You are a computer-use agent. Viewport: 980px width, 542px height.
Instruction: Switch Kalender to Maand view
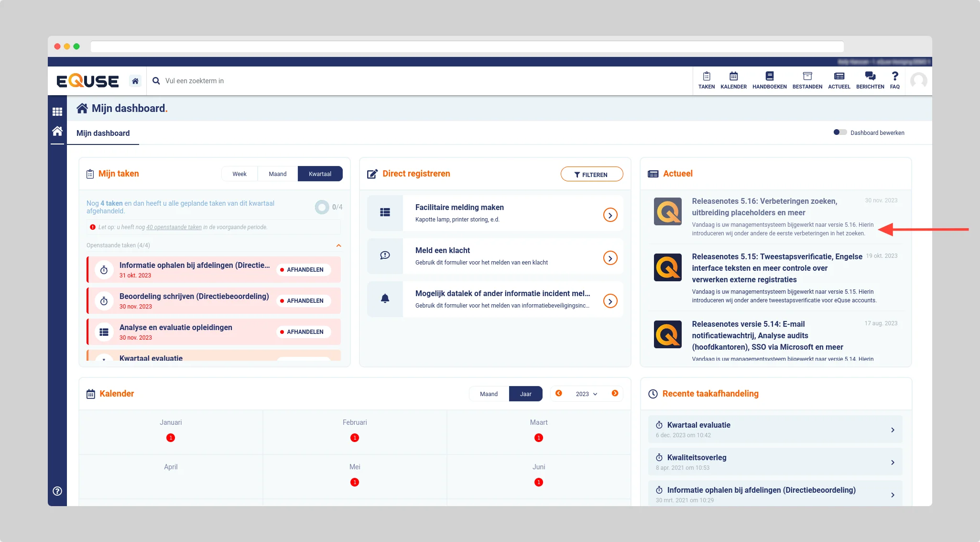point(489,394)
